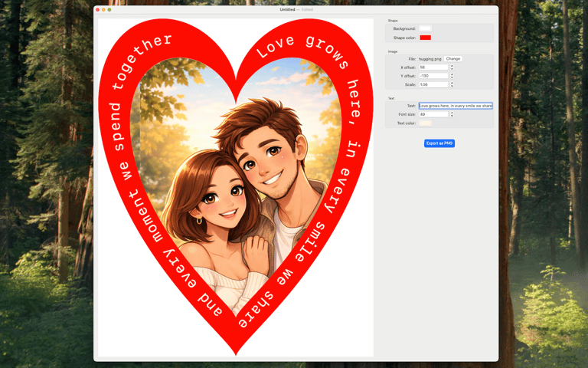Click the X offset stepper arrows
This screenshot has width=588, height=368.
tap(452, 67)
